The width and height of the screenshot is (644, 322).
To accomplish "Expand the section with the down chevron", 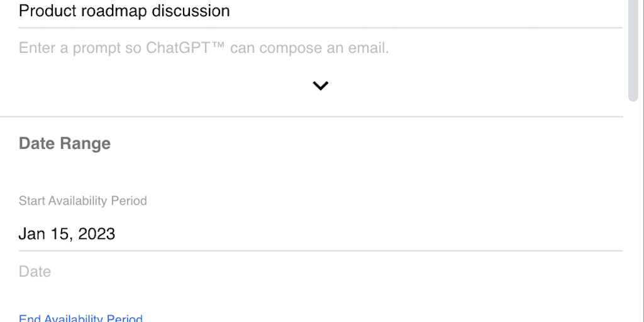I will (x=321, y=86).
